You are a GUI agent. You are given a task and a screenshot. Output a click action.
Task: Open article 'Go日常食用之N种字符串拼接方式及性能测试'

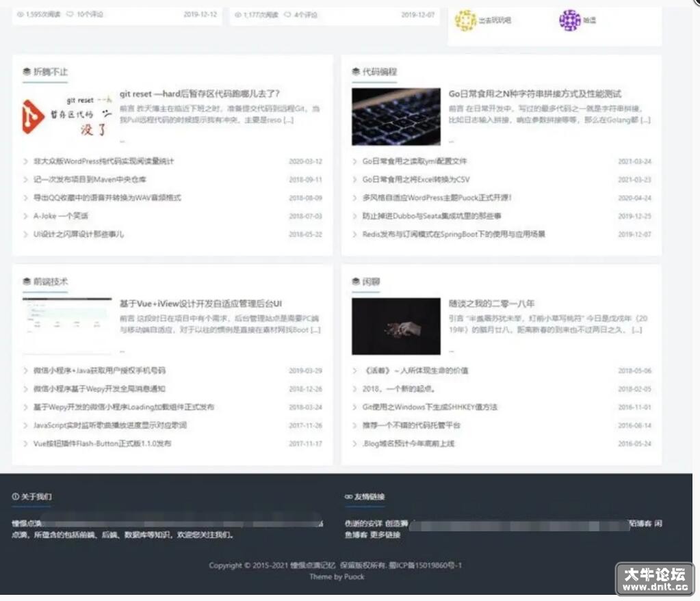coord(535,94)
